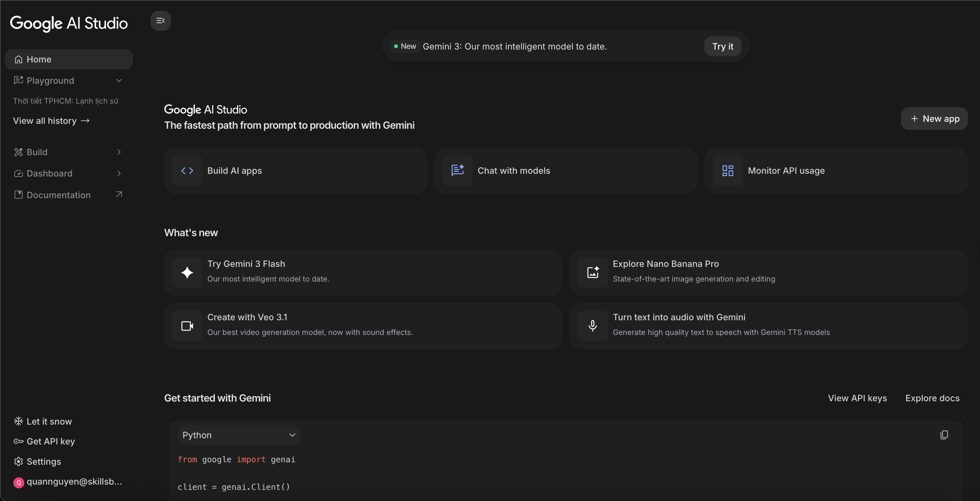Click code line 'client = genai.Client()'
The height and width of the screenshot is (501, 980).
(234, 487)
